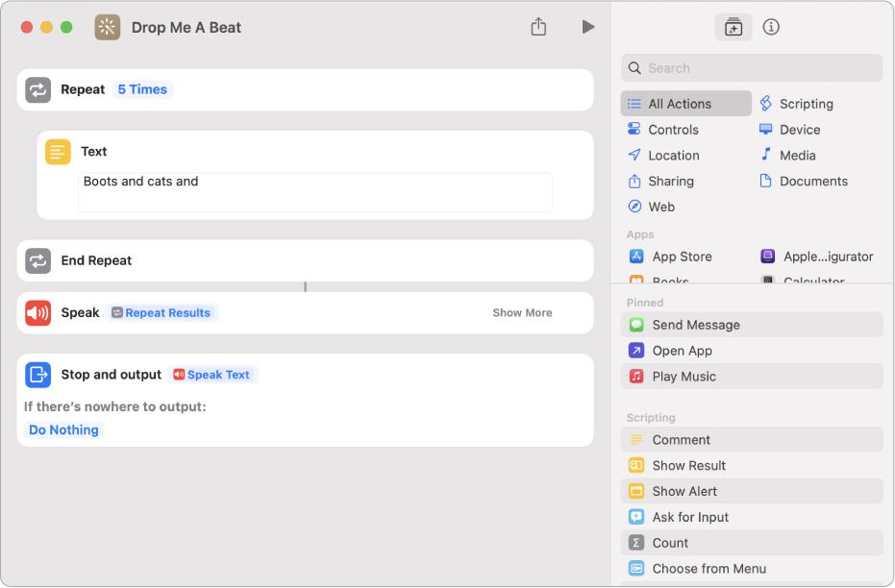The image size is (895, 588).
Task: Open the Media category
Action: (x=787, y=155)
